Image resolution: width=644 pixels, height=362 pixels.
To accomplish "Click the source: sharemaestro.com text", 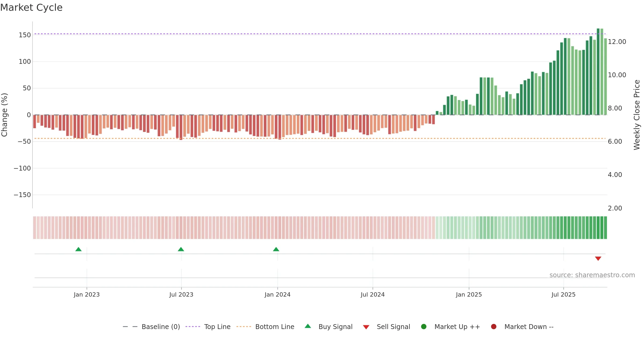I will 592,275.
